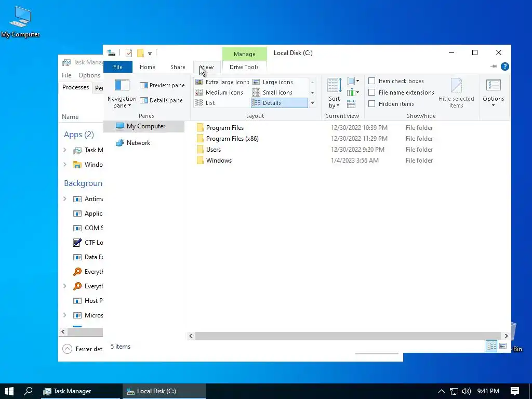Open the Home ribbon tab
The height and width of the screenshot is (399, 532).
(x=147, y=67)
